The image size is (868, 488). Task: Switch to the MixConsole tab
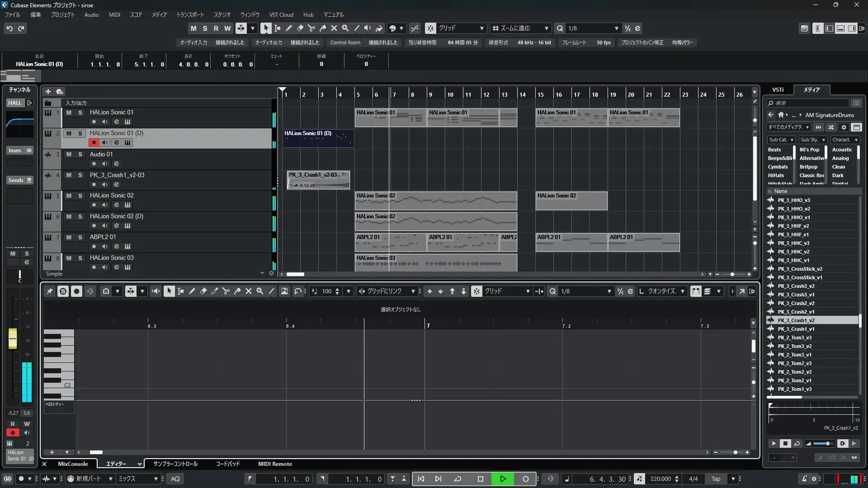click(73, 464)
